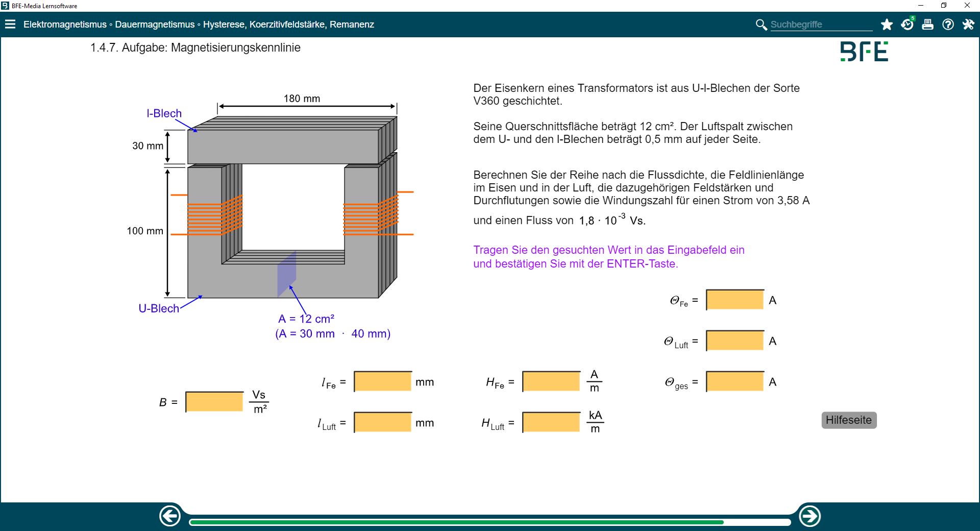
Task: Click the progress bar at bottom
Action: tap(489, 522)
